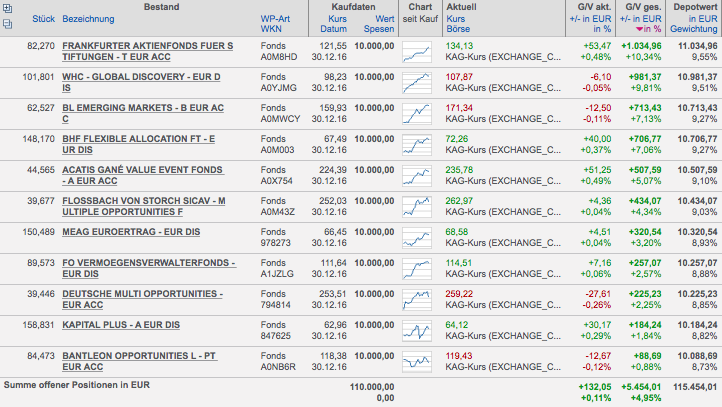Open chart thumbnail for BL Emerging Markets
Image resolution: width=722 pixels, height=407 pixels.
417,114
